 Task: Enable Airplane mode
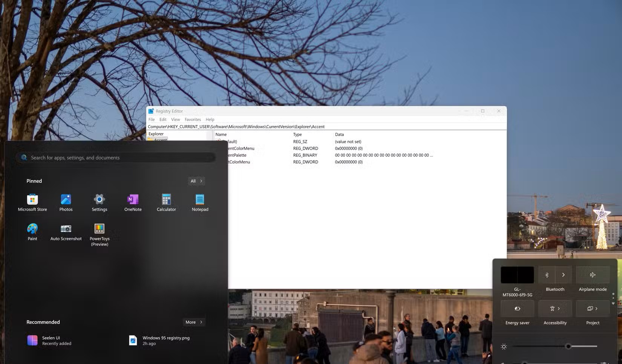(x=592, y=275)
